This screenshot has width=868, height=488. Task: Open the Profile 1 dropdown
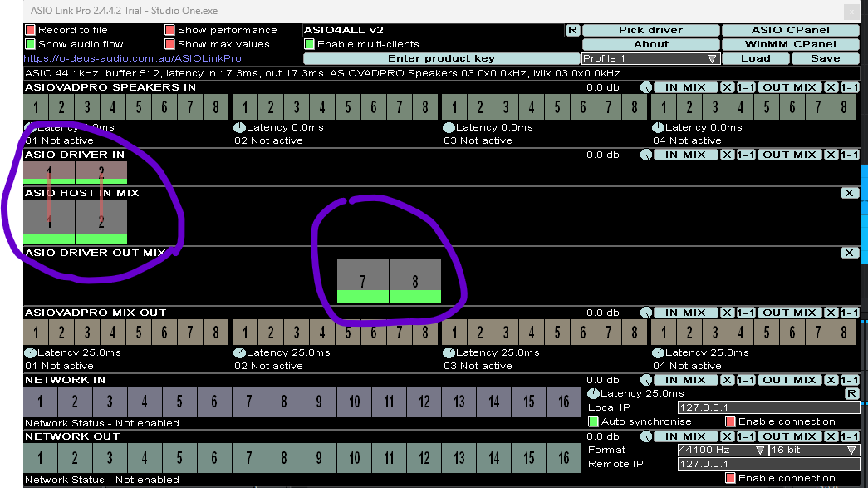click(650, 59)
